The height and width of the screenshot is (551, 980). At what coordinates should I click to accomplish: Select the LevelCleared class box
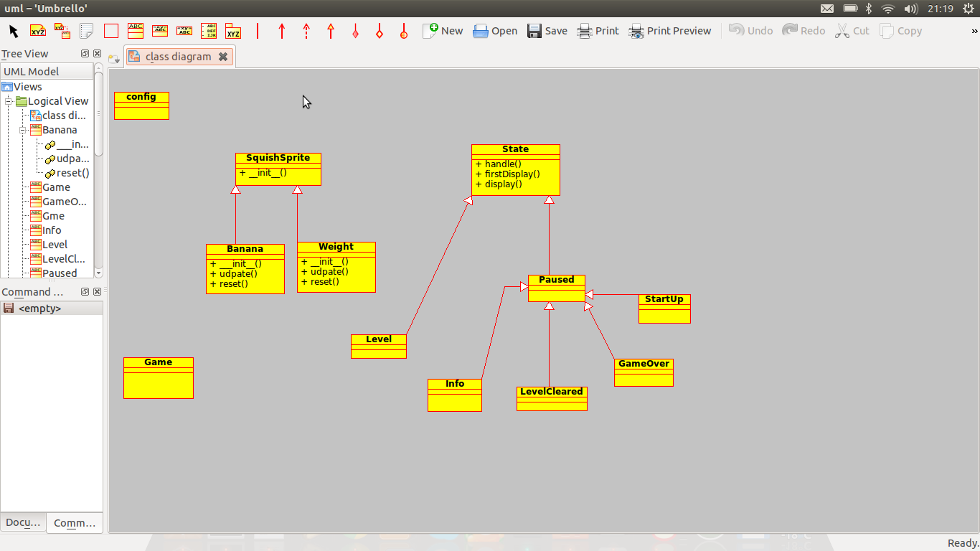(x=552, y=399)
